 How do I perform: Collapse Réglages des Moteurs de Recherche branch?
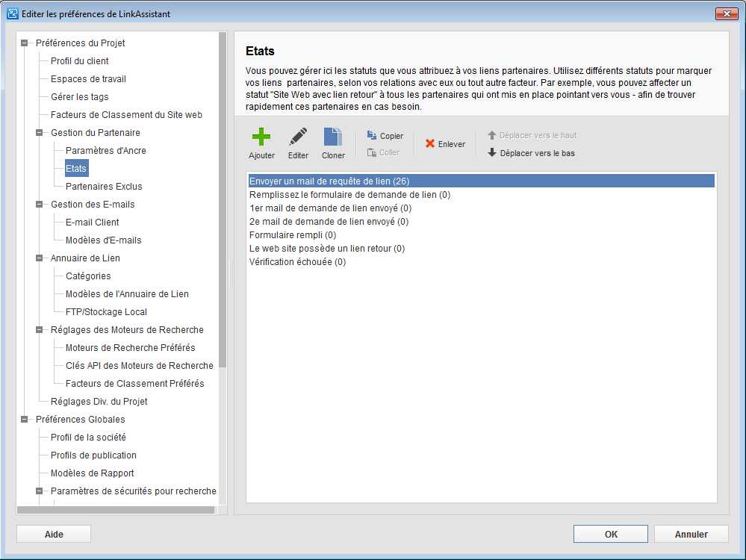point(40,330)
